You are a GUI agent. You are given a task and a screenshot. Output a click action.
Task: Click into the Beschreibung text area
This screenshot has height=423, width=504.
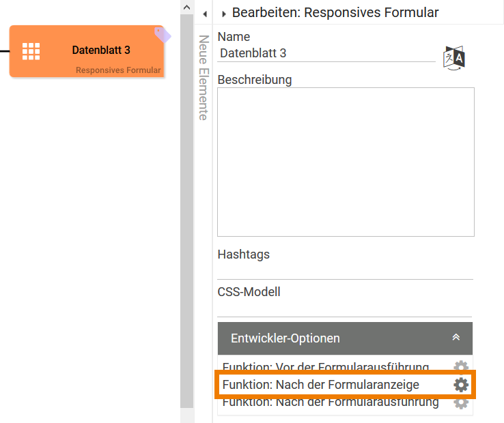tap(346, 162)
